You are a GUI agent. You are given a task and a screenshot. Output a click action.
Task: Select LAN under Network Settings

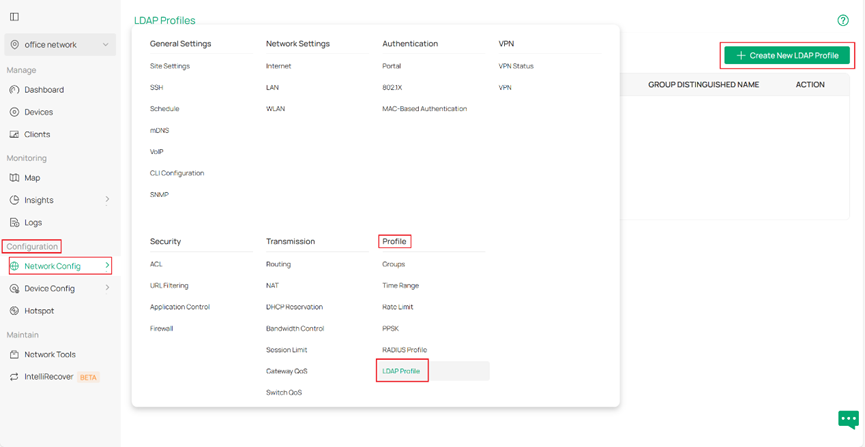coord(272,87)
